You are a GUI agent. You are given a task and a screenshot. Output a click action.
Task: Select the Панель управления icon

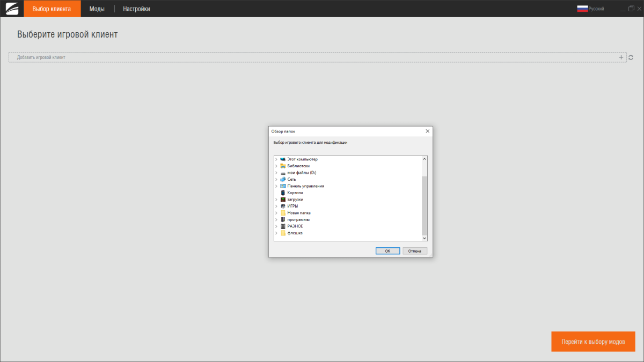[283, 186]
